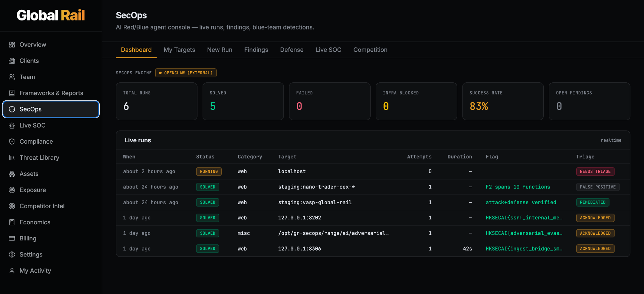The image size is (644, 294).
Task: Click the Frameworks & Reports document icon
Action: point(12,93)
